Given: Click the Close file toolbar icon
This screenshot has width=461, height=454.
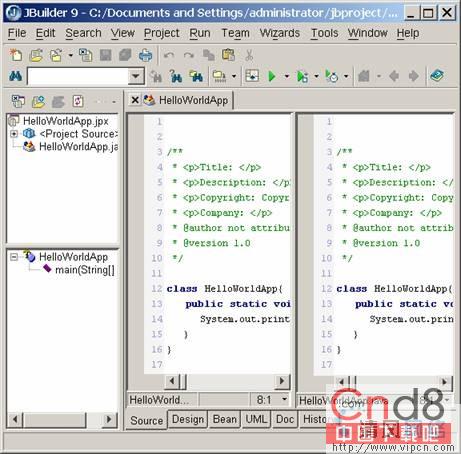Looking at the screenshot, I should point(86,55).
